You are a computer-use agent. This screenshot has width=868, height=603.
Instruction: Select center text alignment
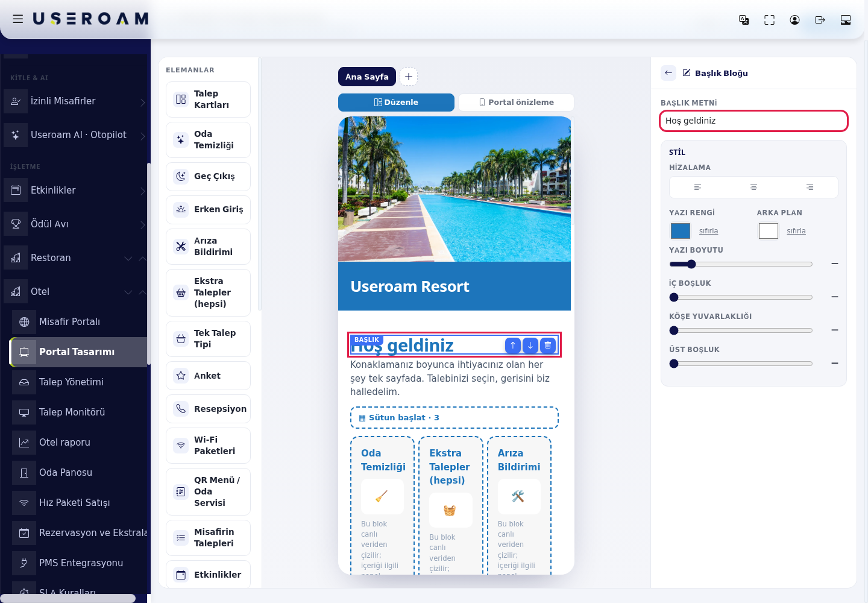click(753, 188)
